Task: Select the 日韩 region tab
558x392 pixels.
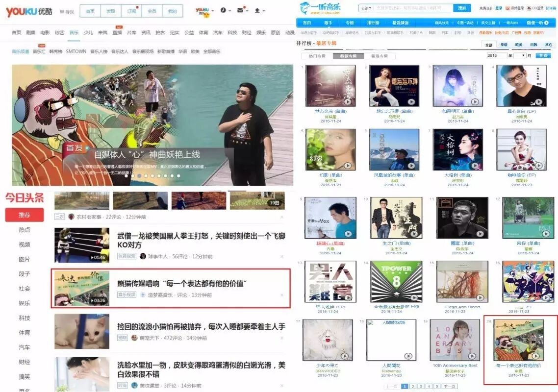Action: (x=533, y=45)
